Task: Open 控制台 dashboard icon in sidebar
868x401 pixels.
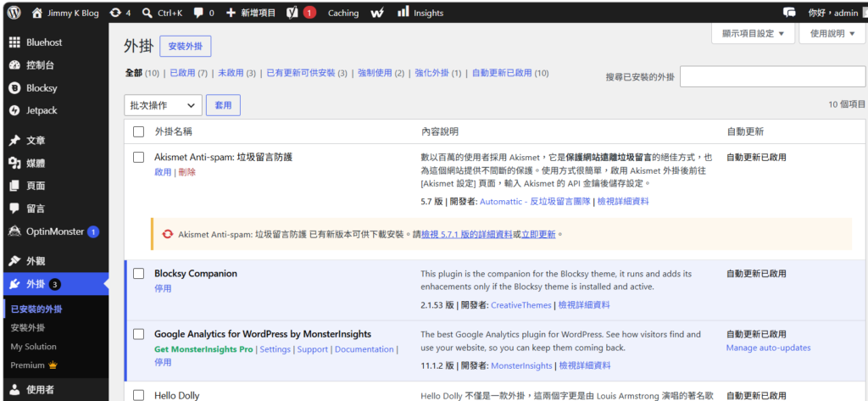Action: (x=15, y=65)
